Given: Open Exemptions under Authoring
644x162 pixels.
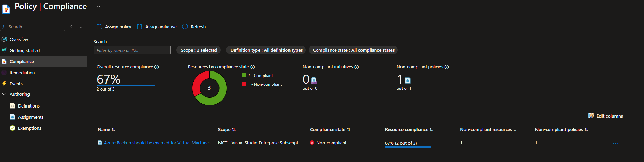Looking at the screenshot, I should pos(30,128).
